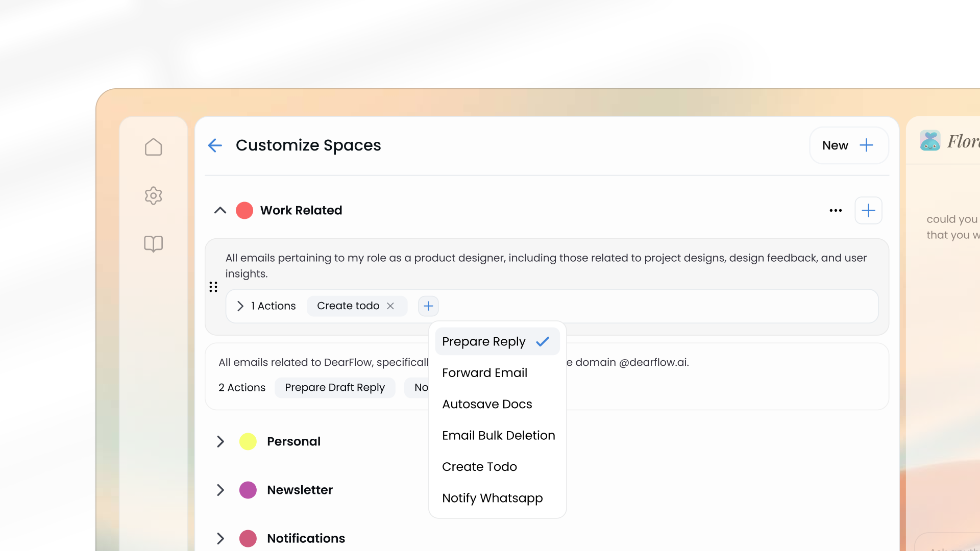
Task: Expand the Personal space
Action: 220,441
